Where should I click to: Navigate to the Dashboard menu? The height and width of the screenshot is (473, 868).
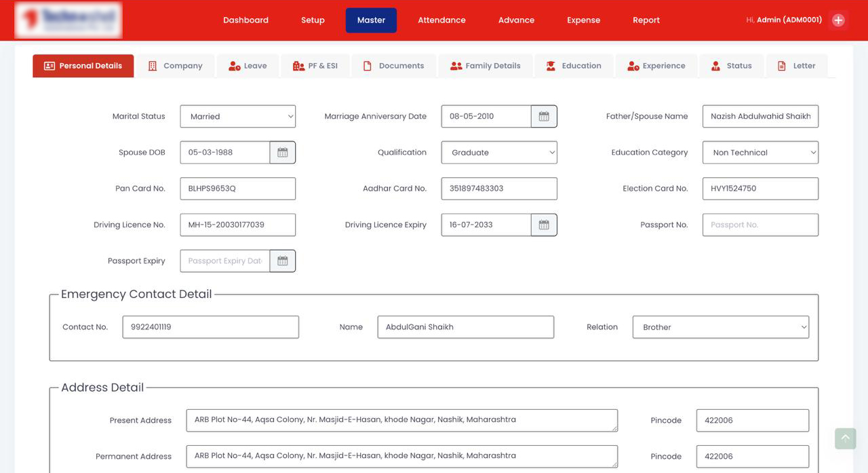tap(245, 20)
